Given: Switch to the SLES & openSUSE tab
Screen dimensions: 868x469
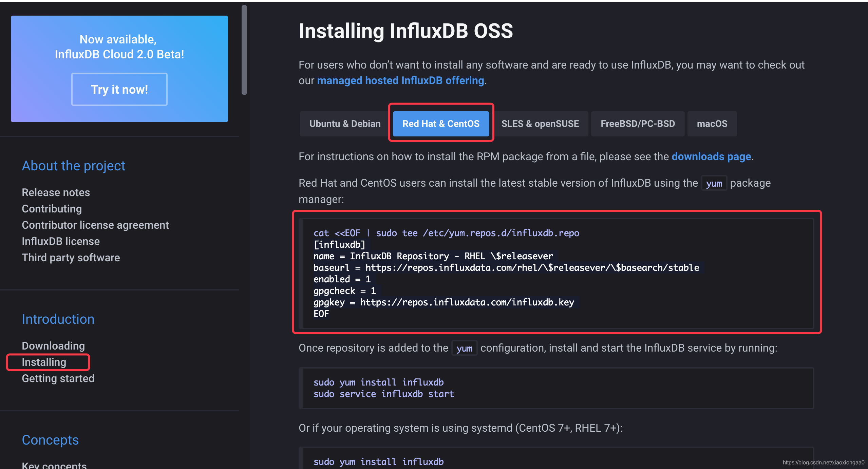Looking at the screenshot, I should pyautogui.click(x=540, y=124).
